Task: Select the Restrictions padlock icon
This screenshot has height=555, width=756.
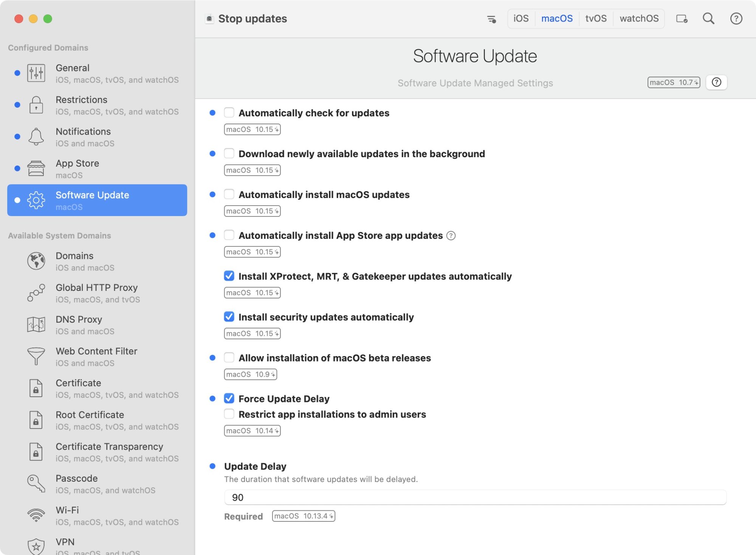Action: pyautogui.click(x=36, y=105)
